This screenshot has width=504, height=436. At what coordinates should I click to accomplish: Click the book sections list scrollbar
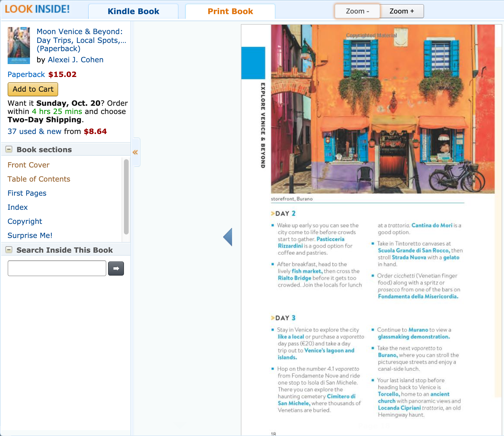point(126,197)
